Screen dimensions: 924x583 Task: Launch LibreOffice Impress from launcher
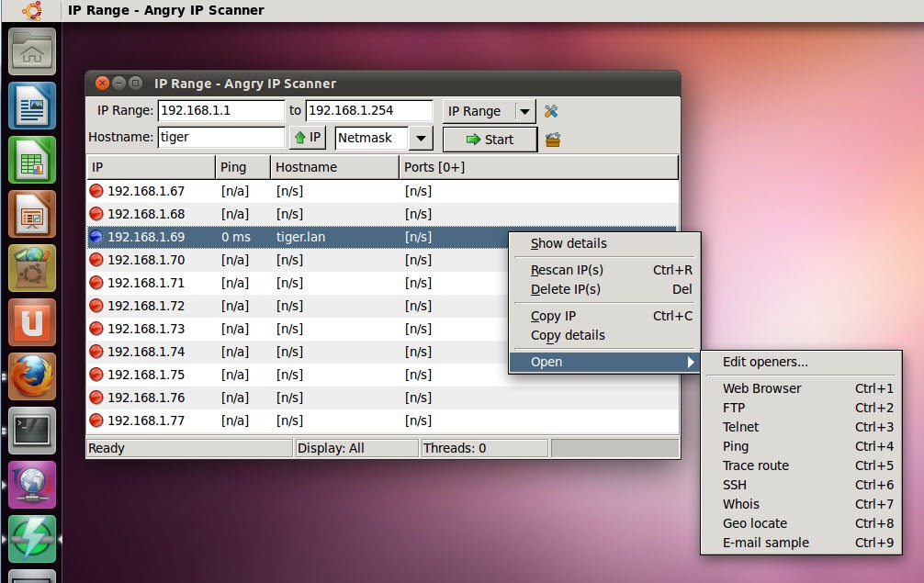pyautogui.click(x=32, y=214)
